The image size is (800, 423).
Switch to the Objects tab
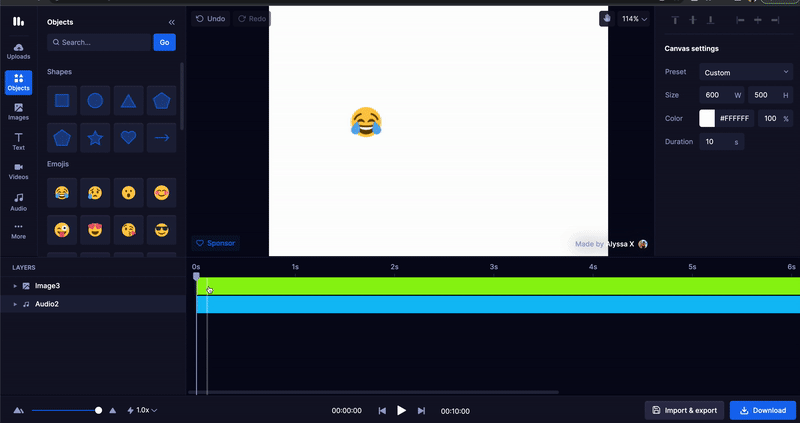pos(18,83)
